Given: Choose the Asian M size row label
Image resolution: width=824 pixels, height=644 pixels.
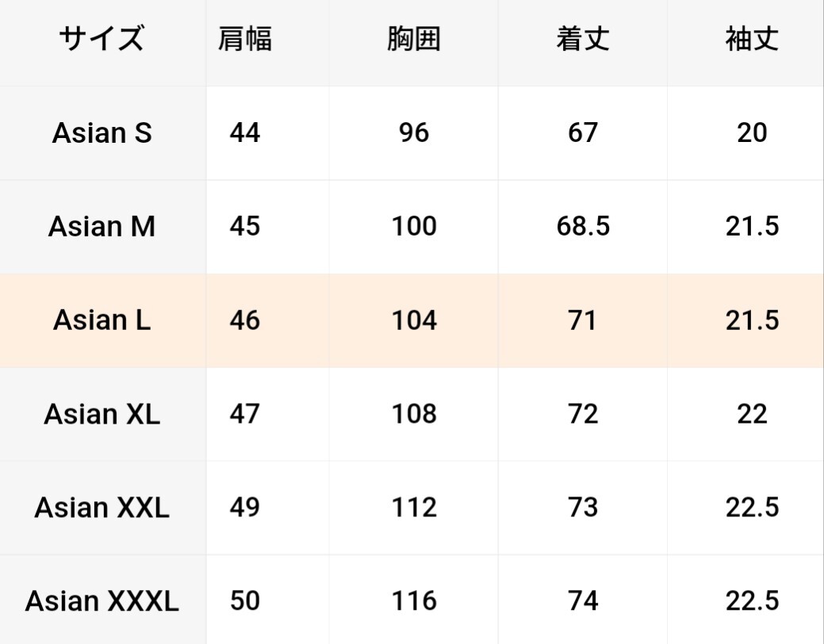Looking at the screenshot, I should (102, 227).
